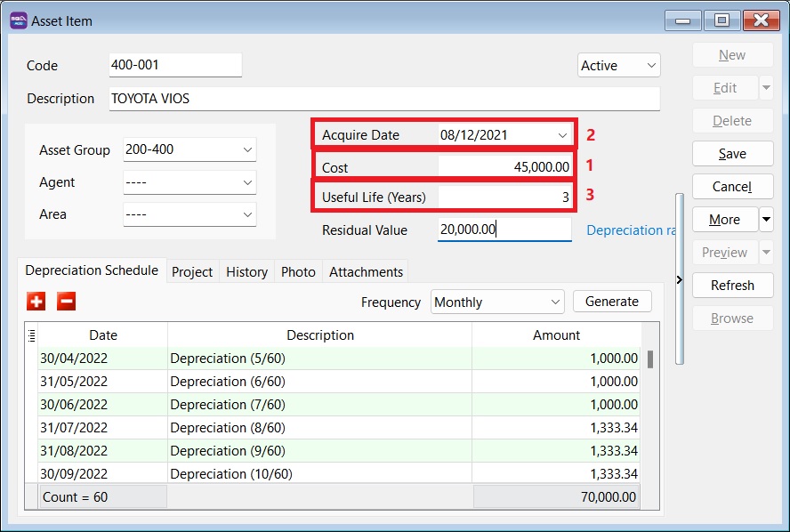Expand the Agent dropdown
Viewport: 790px width, 532px height.
247,182
